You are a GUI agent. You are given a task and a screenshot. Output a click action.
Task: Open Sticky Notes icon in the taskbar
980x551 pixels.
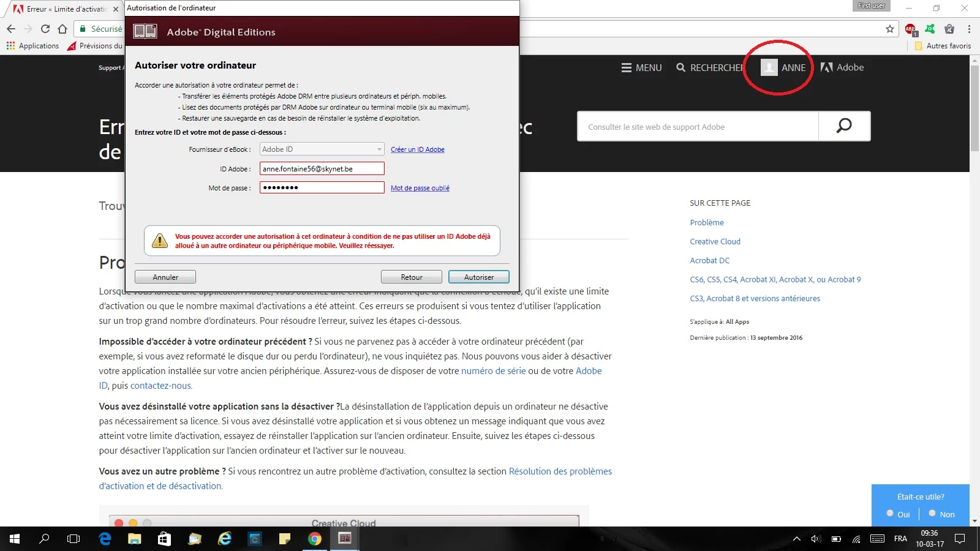285,539
